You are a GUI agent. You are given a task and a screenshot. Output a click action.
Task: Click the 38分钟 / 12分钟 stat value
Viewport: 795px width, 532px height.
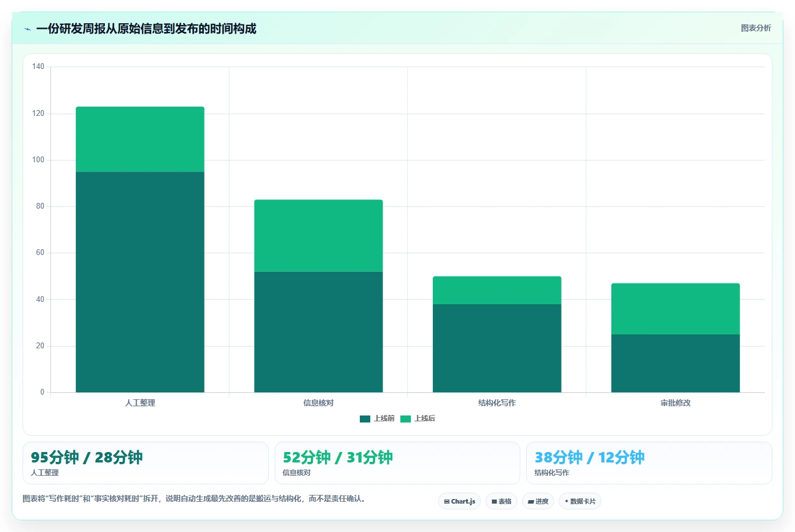589,457
